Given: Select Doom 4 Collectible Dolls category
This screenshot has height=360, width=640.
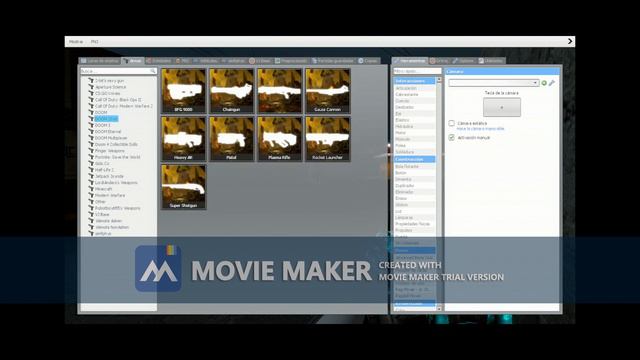Looking at the screenshot, I should coord(116,144).
